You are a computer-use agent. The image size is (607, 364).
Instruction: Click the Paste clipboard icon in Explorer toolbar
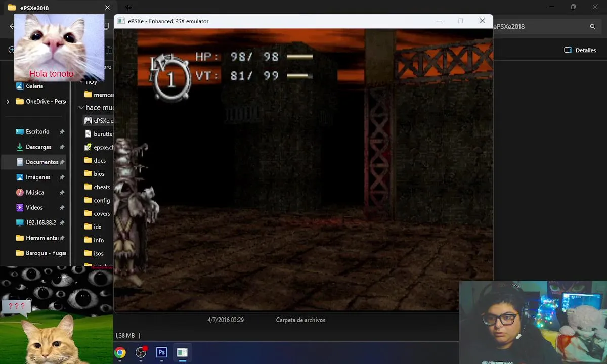[x=109, y=50]
